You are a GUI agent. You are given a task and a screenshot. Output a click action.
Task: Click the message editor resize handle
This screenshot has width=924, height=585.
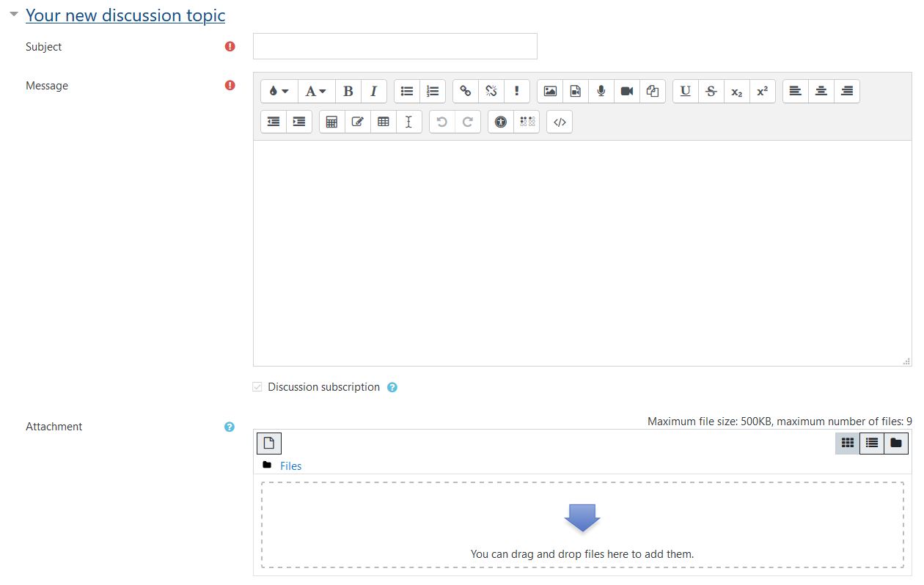pos(907,361)
